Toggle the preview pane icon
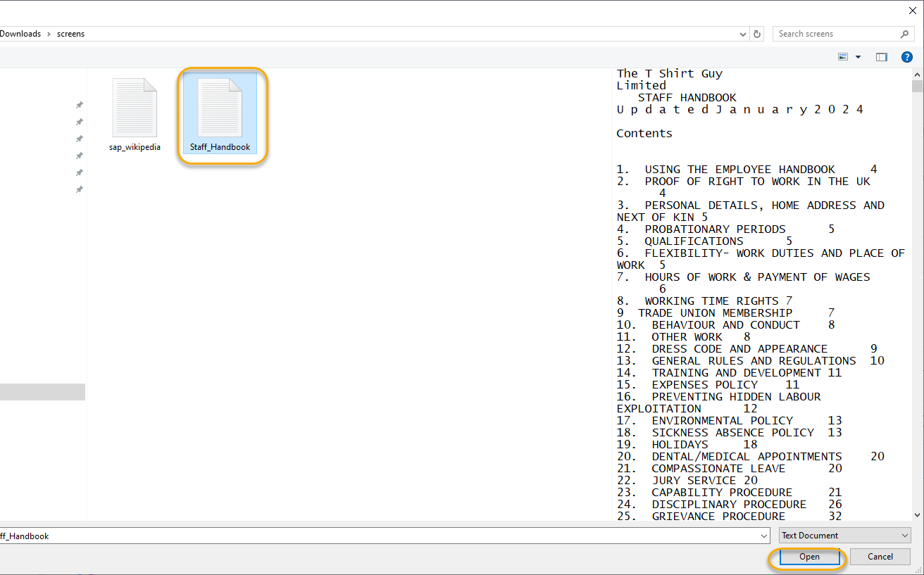 [x=882, y=57]
